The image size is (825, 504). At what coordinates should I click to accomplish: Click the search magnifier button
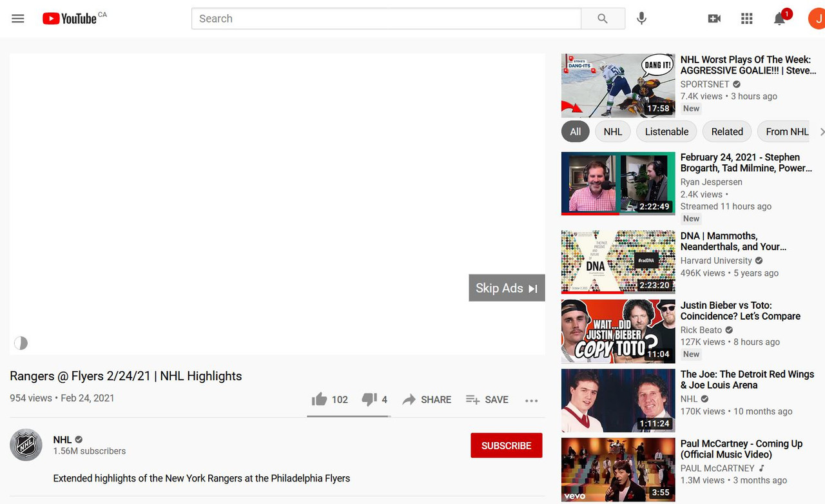(x=603, y=19)
